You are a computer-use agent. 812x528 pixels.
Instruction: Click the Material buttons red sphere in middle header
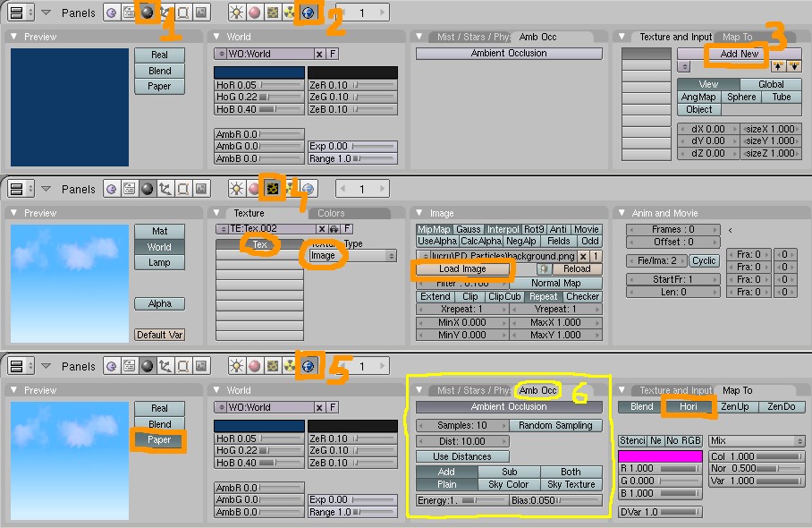point(255,189)
